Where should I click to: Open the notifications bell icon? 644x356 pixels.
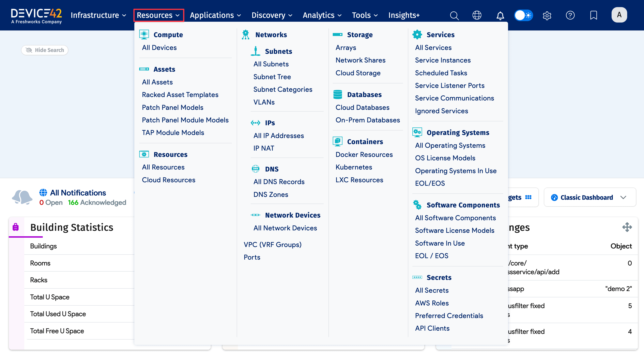[x=500, y=15]
